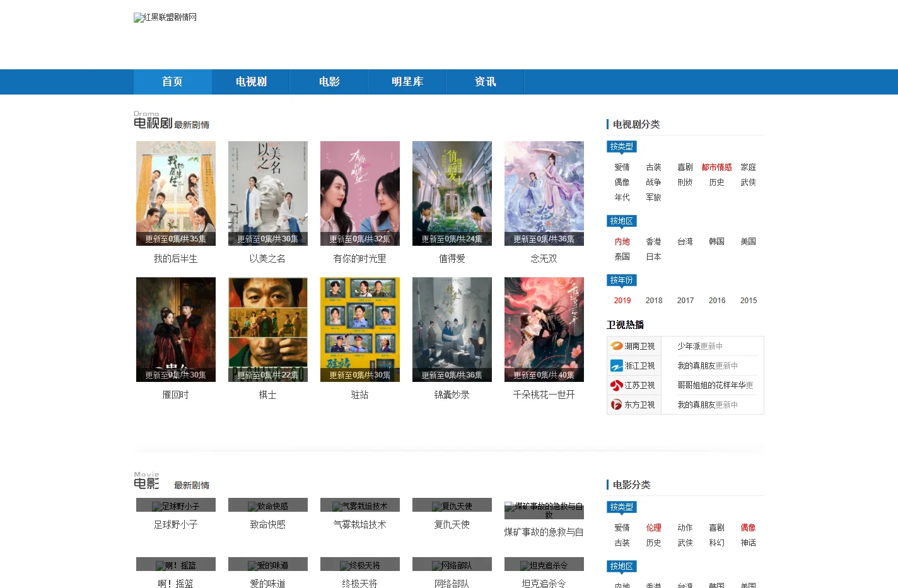Click the 我的后半生 title link

point(176,258)
